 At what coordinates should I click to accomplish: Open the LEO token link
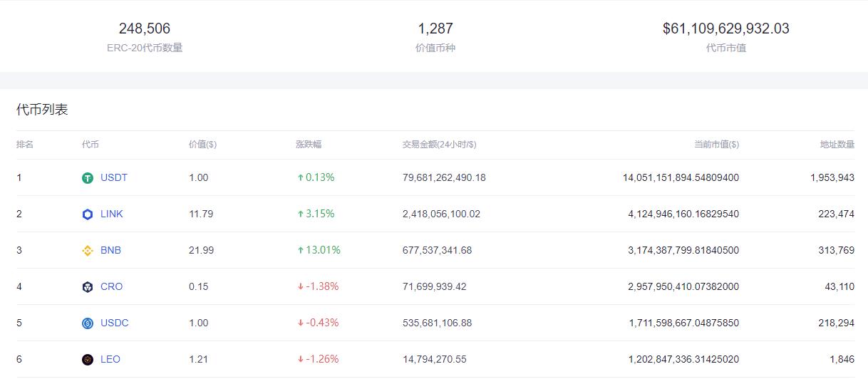tap(110, 359)
